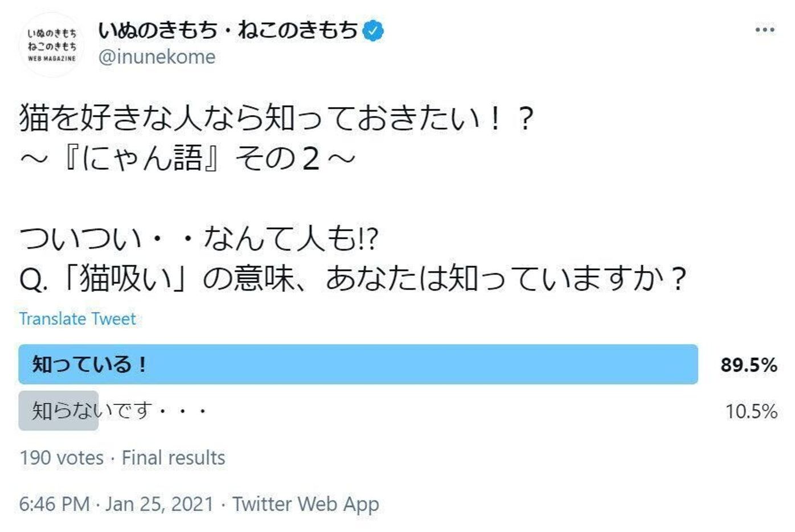This screenshot has width=795, height=532.
Task: Click the ついつい・・なんて人も!? line
Action: point(199,238)
